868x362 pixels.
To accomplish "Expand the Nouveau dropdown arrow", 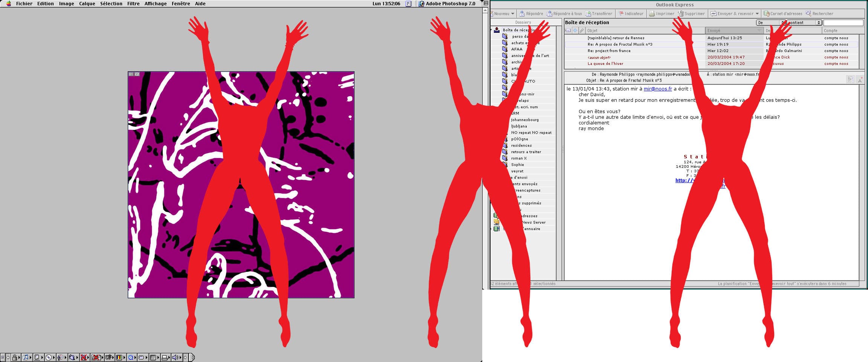I will click(x=513, y=14).
